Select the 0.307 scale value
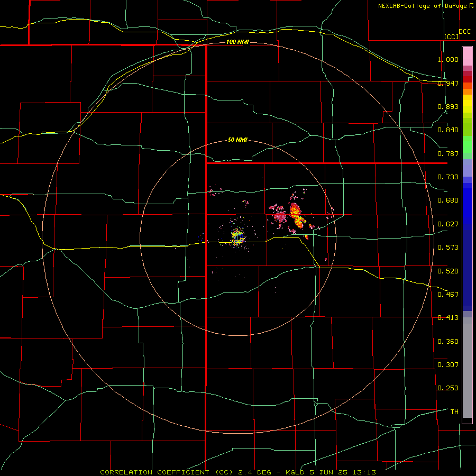The image size is (476, 476). (x=448, y=365)
